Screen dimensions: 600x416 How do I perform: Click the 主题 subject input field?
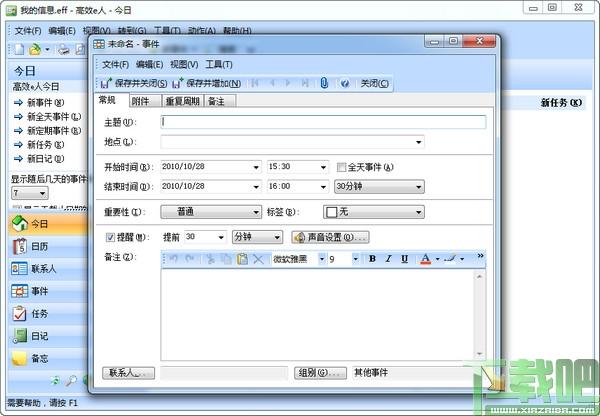(x=323, y=122)
